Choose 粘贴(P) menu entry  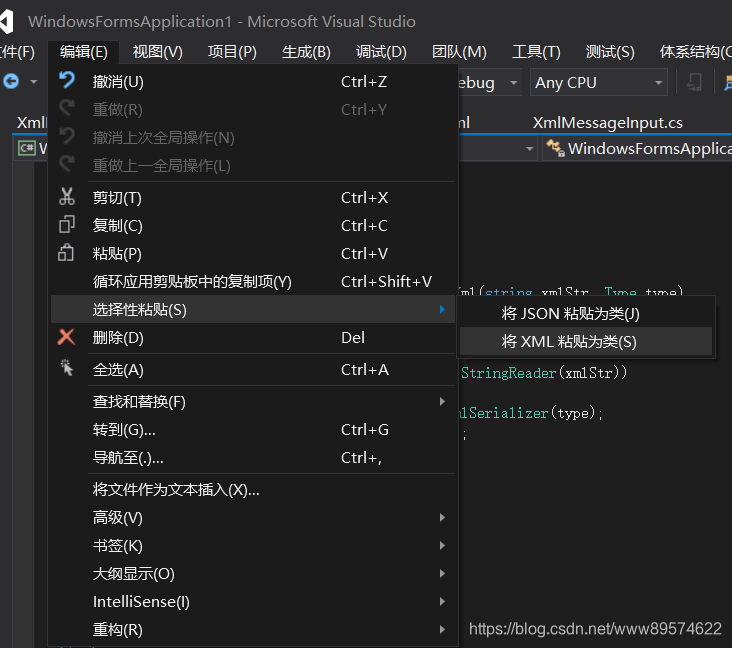coord(253,254)
